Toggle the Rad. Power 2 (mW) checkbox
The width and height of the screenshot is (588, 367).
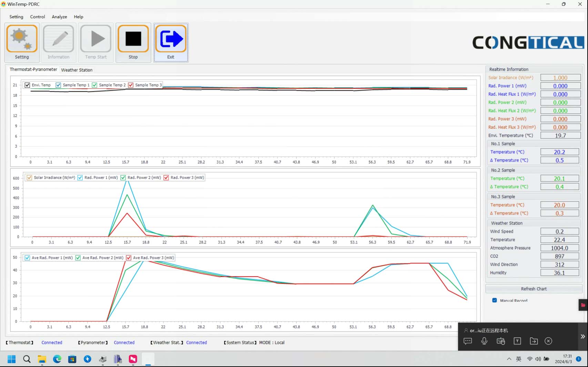(123, 178)
